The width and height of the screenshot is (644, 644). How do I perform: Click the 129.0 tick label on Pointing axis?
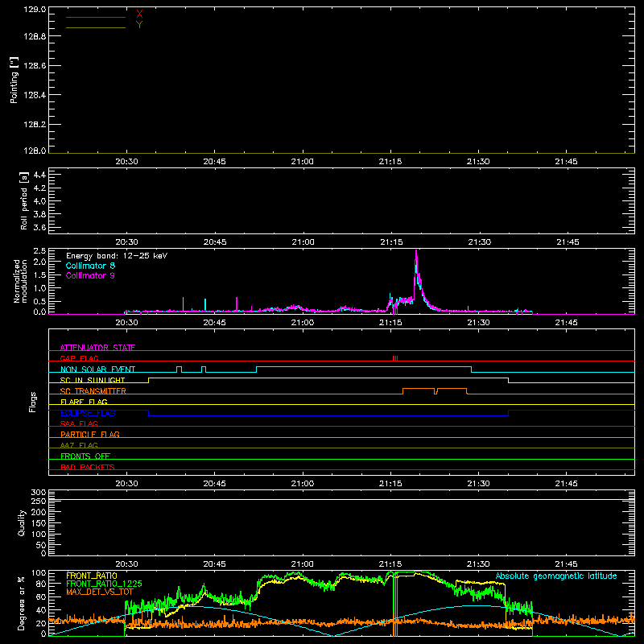point(35,9)
